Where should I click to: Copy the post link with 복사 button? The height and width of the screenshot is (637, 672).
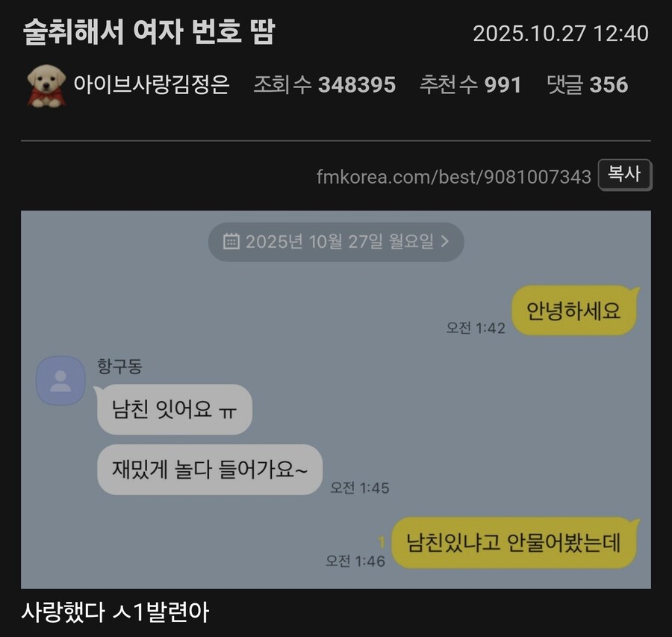coord(624,175)
